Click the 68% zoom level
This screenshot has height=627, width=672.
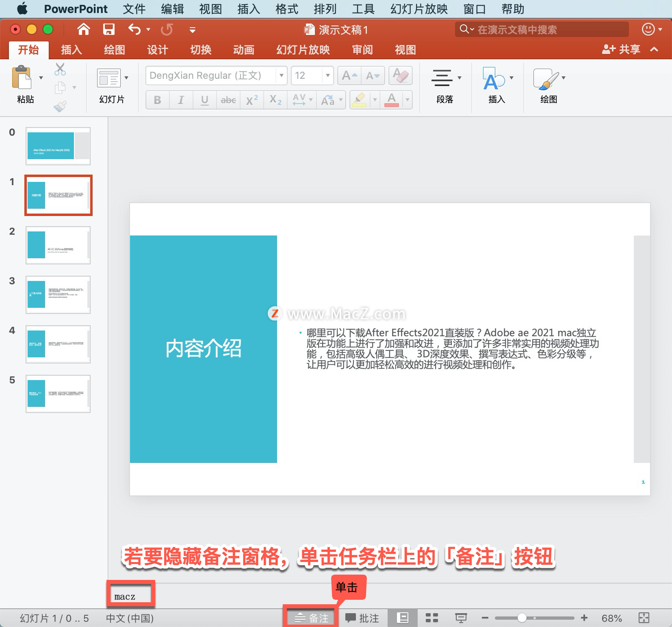[x=611, y=618]
